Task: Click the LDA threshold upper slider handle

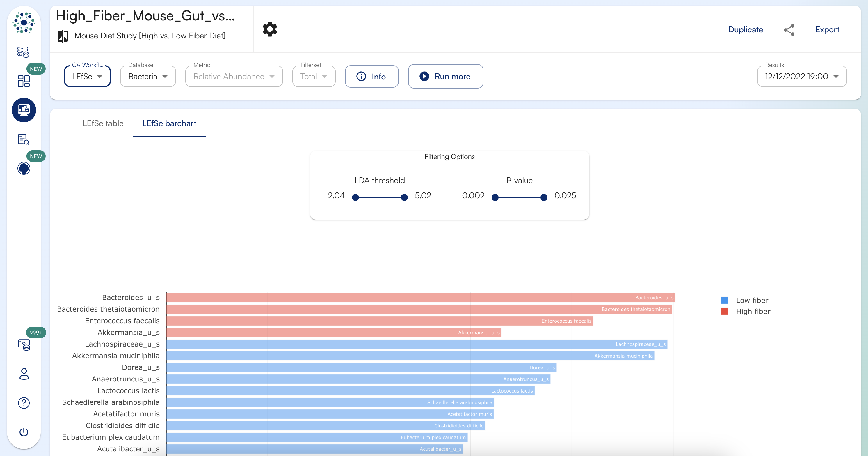Action: (x=404, y=197)
